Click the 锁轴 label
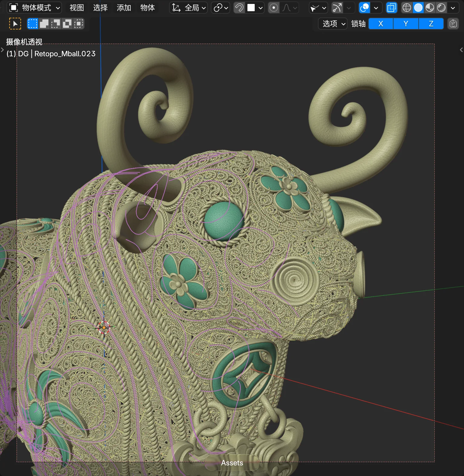Viewport: 464px width, 476px height. pos(358,24)
